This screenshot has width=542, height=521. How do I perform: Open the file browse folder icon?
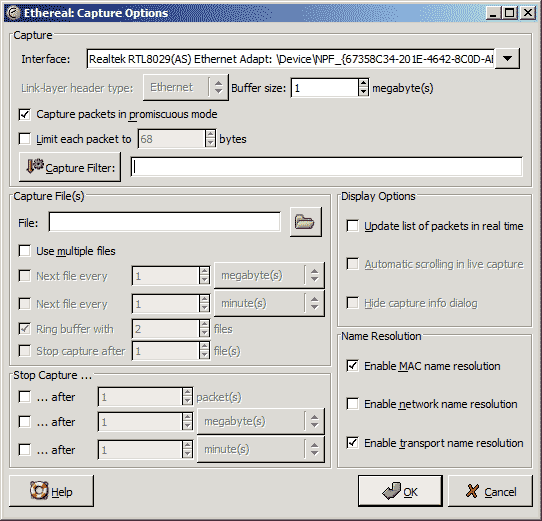[x=305, y=222]
